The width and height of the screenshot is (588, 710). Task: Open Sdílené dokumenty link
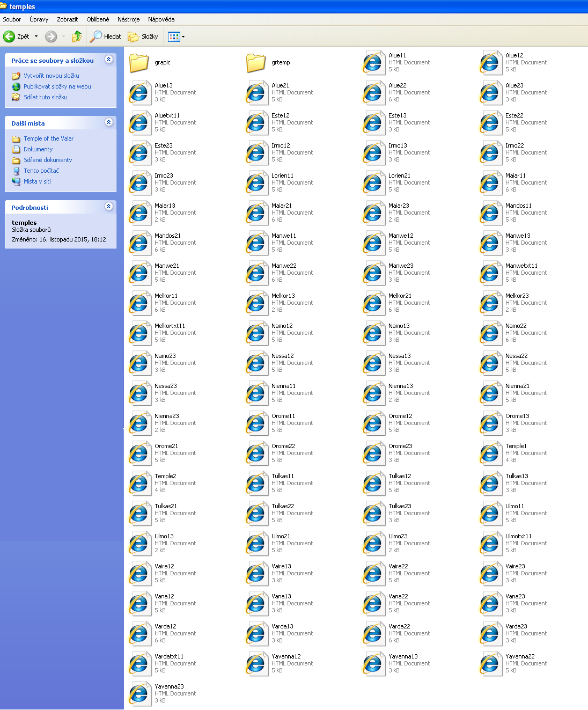click(x=48, y=160)
